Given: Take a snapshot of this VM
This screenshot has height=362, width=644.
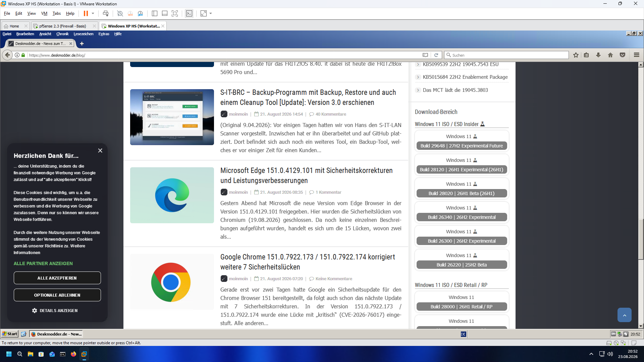Looking at the screenshot, I should (x=120, y=13).
